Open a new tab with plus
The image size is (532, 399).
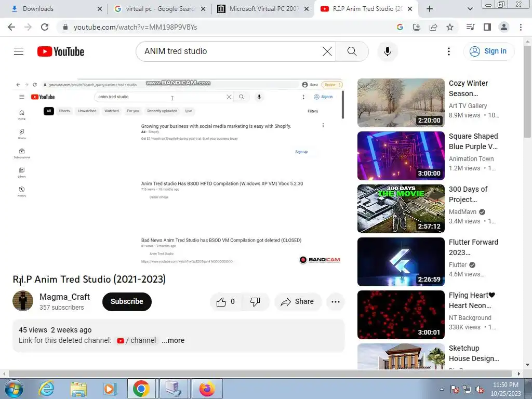coord(430,9)
